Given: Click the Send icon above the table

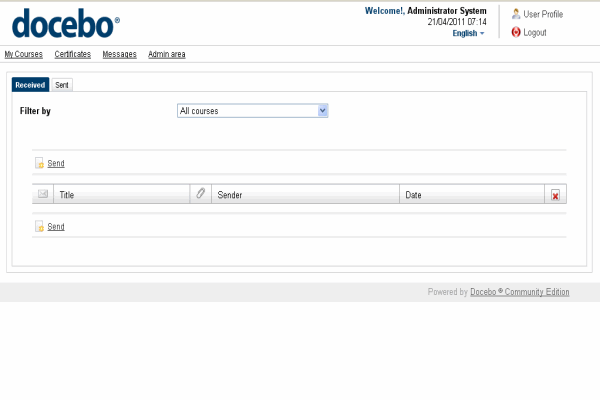Looking at the screenshot, I should [x=39, y=163].
